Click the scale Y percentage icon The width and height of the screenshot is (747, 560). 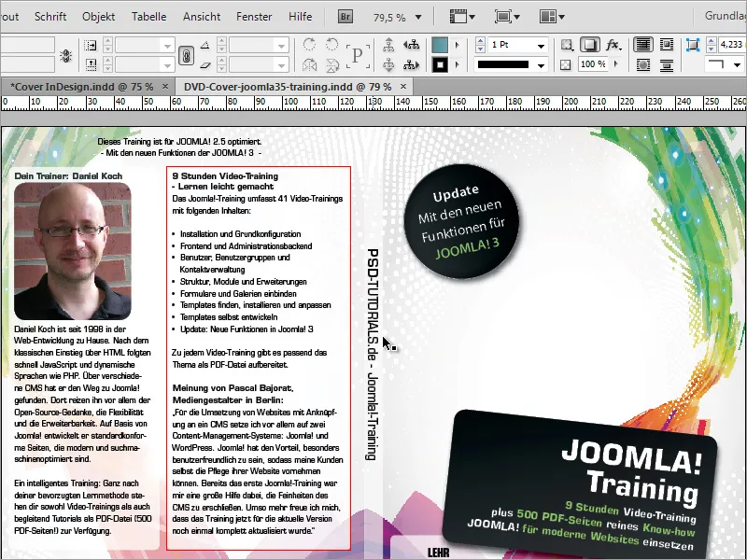pos(91,63)
